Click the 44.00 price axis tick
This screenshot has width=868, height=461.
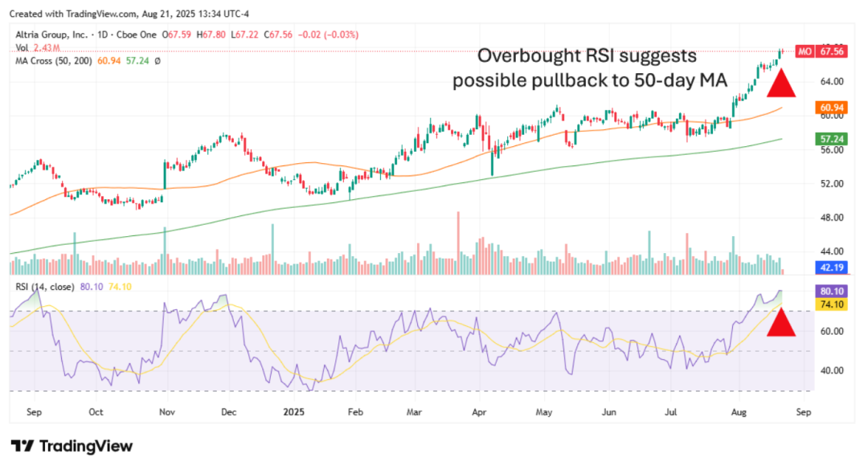tap(832, 251)
